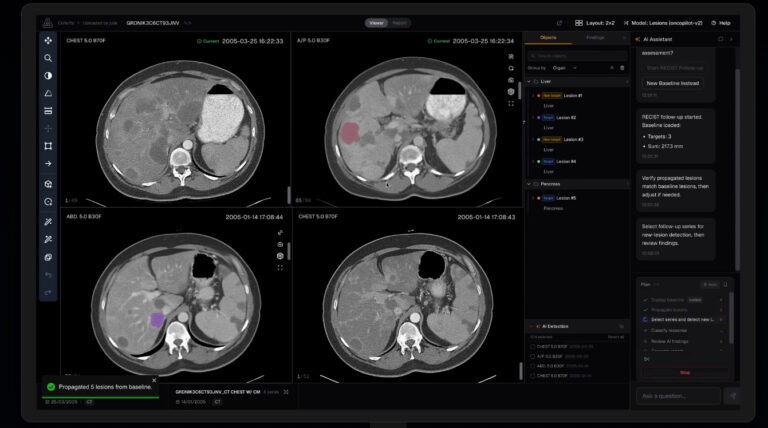Viewport: 768px width, 428px height.
Task: Click Lesion #4 green color dot
Action: 539,162
